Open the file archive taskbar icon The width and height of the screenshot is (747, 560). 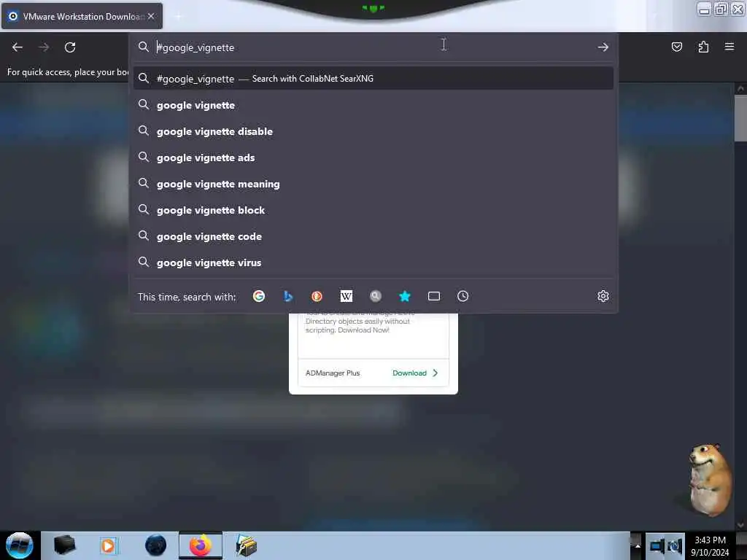click(247, 545)
